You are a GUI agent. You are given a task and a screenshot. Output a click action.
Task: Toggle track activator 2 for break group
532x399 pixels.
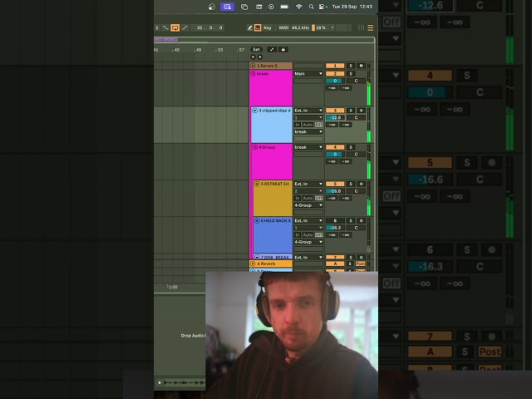335,74
